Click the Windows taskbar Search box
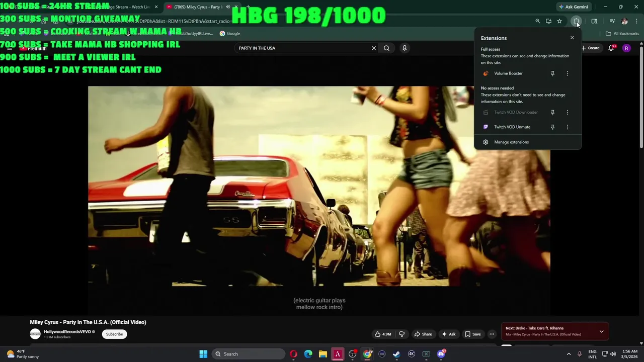The height and width of the screenshot is (362, 644). [x=249, y=354]
